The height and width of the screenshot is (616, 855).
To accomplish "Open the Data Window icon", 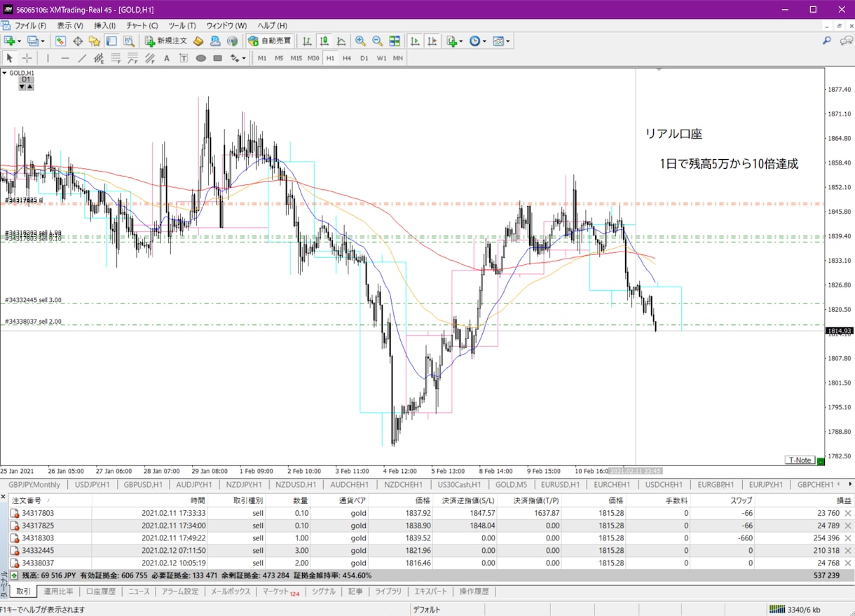I will click(x=78, y=41).
